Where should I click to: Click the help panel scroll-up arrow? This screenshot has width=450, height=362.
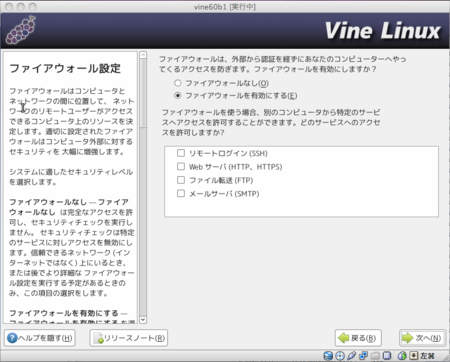pos(143,55)
